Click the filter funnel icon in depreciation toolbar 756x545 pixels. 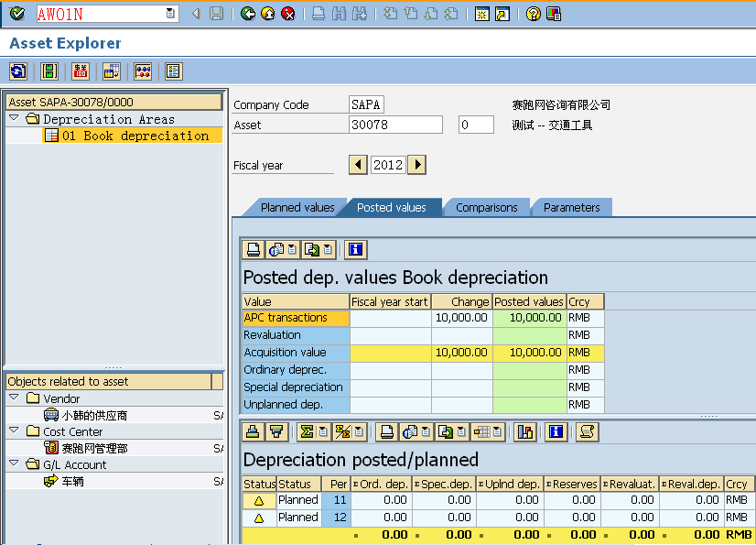point(276,431)
